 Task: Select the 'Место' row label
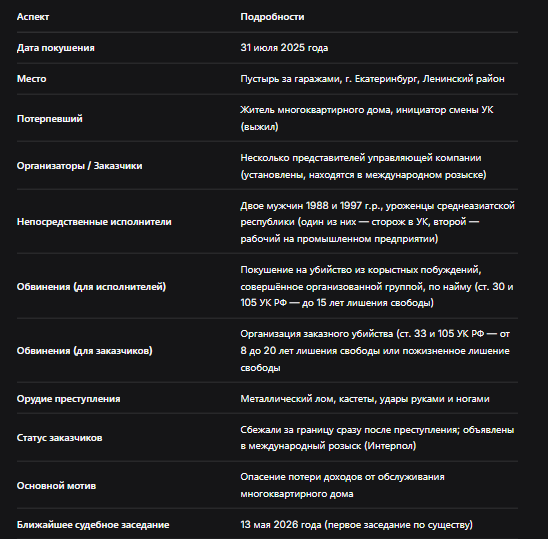[31, 79]
